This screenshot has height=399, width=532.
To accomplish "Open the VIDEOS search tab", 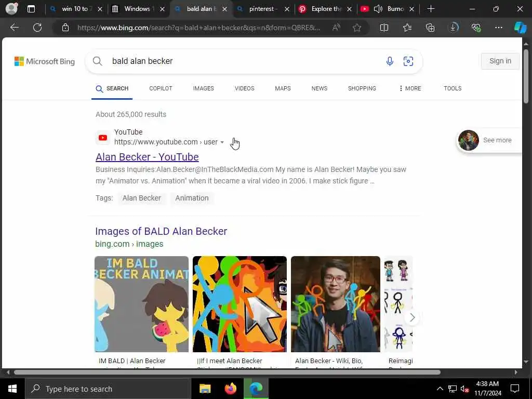I will tap(244, 88).
